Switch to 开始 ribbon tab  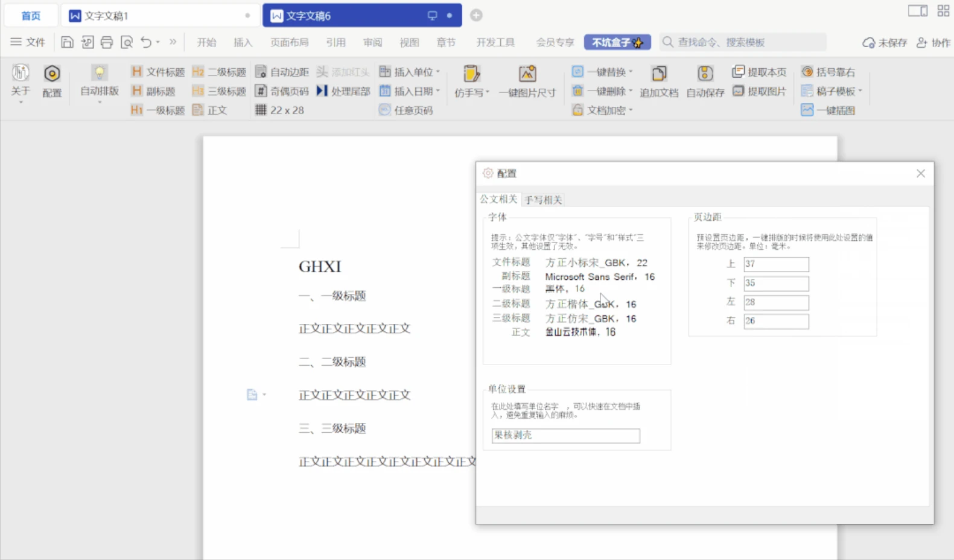coord(206,42)
